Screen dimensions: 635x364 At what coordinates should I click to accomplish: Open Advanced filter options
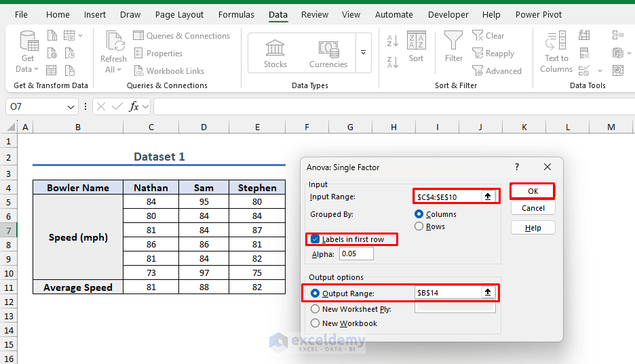[x=497, y=70]
